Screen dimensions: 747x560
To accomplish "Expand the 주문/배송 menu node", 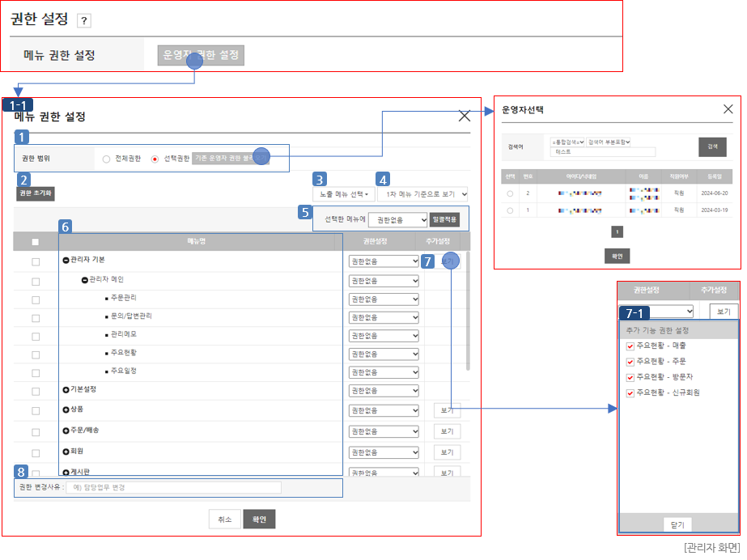I will tap(66, 430).
